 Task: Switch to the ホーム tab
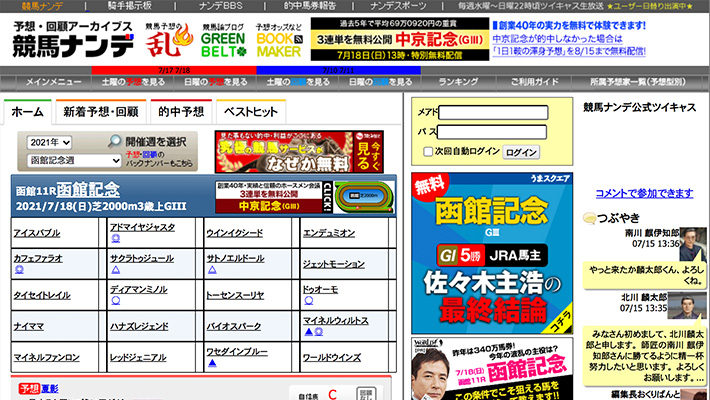pyautogui.click(x=27, y=112)
